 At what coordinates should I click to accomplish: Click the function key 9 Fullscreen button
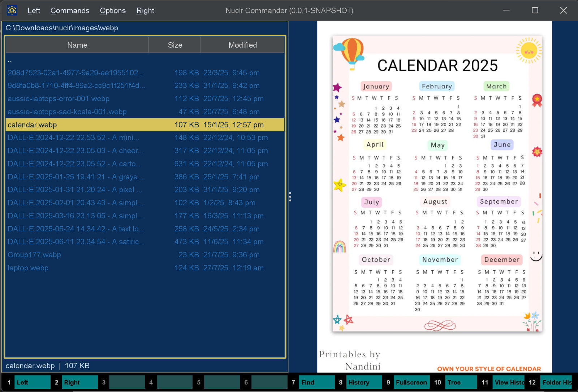pyautogui.click(x=411, y=382)
